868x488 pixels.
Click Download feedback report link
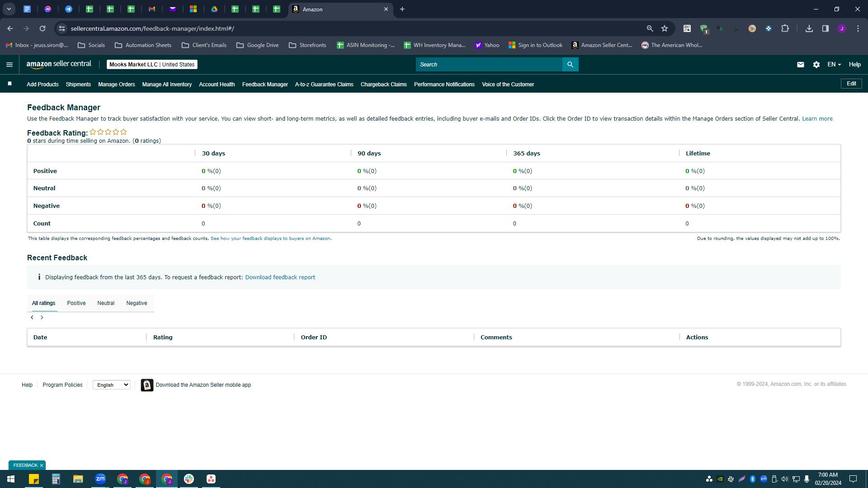pos(280,277)
